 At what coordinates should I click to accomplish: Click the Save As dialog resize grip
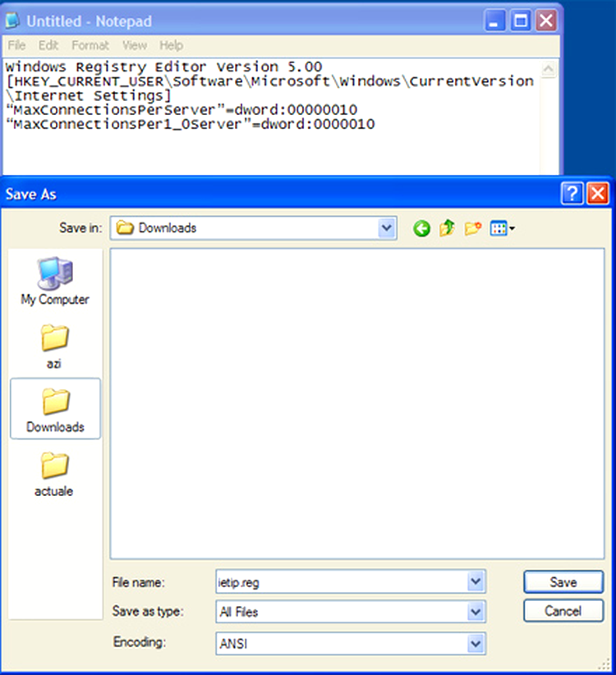pyautogui.click(x=605, y=664)
